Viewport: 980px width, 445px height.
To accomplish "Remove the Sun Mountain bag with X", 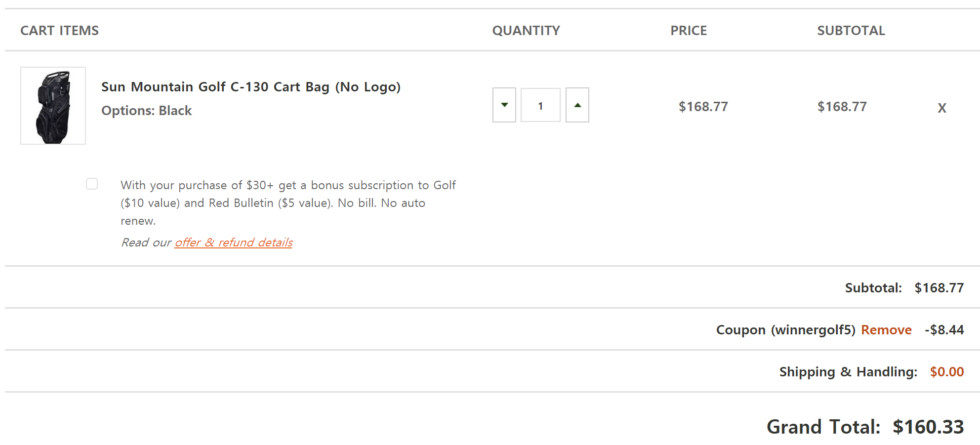I will pos(942,108).
